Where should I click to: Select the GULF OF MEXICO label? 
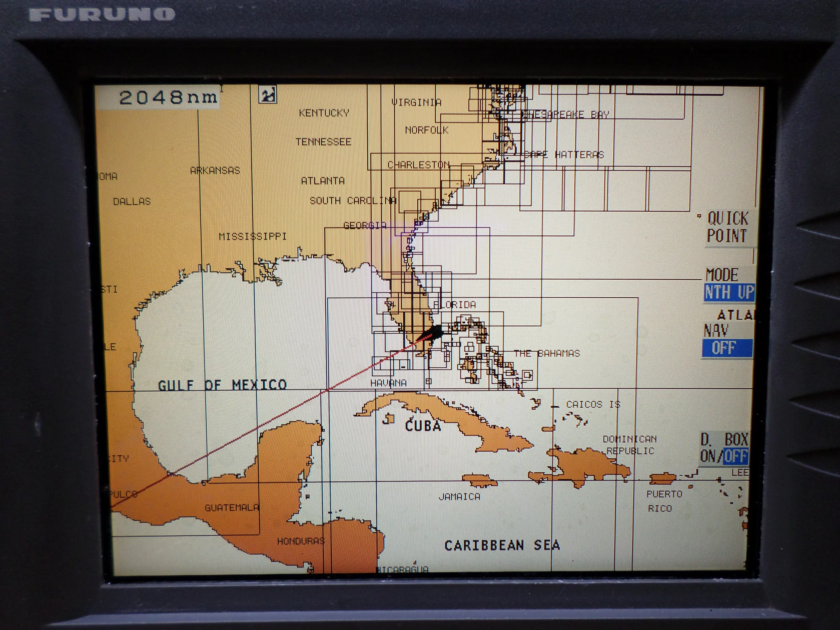[222, 385]
